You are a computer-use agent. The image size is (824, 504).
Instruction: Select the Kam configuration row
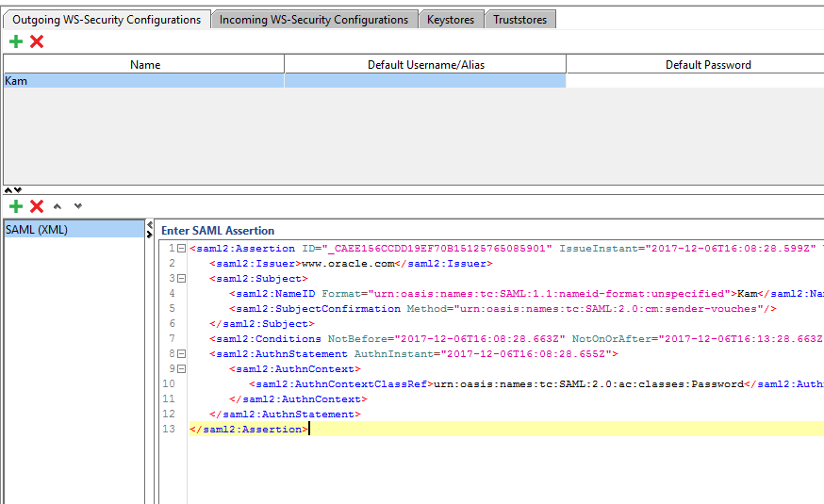[144, 81]
